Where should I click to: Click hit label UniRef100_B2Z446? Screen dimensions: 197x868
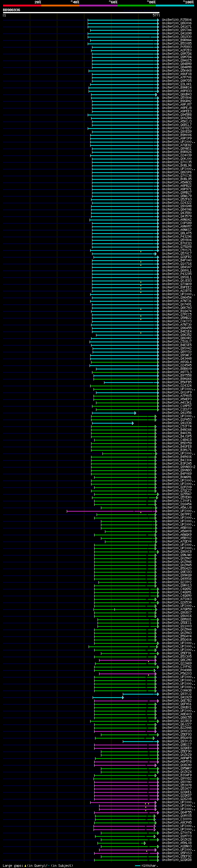coord(177,728)
